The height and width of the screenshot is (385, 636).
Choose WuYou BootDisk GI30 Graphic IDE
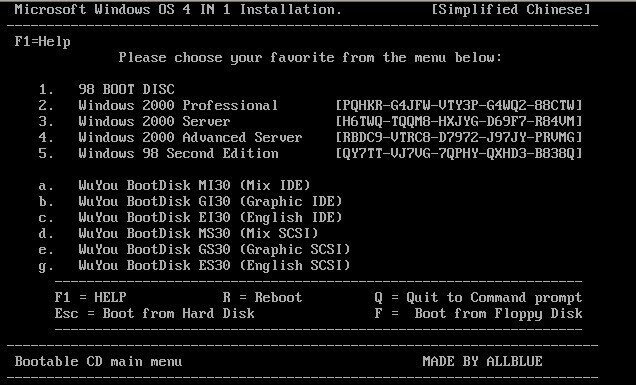pos(191,201)
